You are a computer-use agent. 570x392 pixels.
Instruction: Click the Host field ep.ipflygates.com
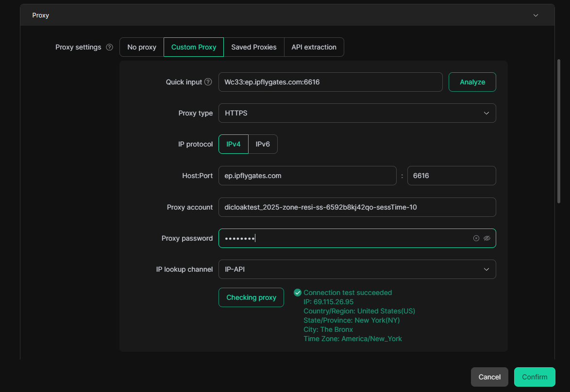(x=307, y=176)
